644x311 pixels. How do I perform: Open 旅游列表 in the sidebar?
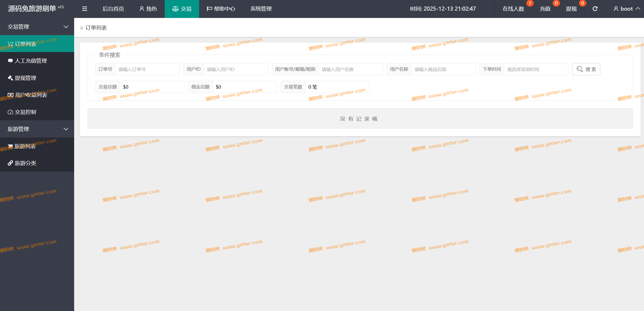pos(25,146)
